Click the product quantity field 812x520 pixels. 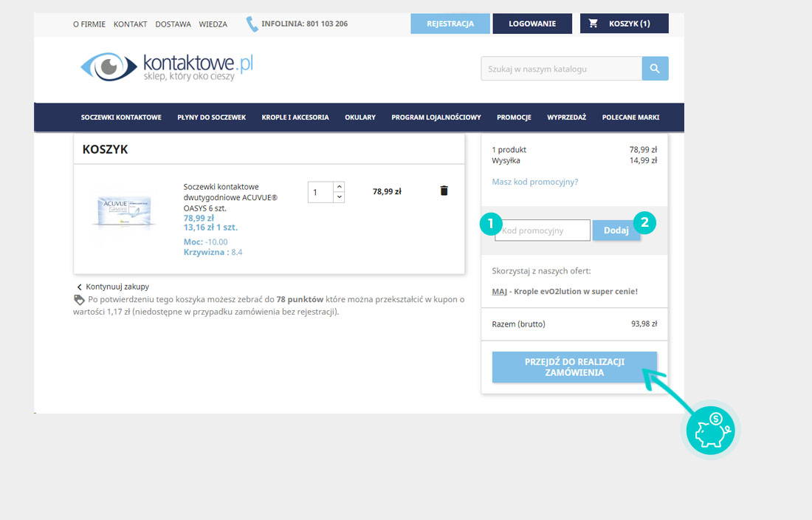coord(320,192)
